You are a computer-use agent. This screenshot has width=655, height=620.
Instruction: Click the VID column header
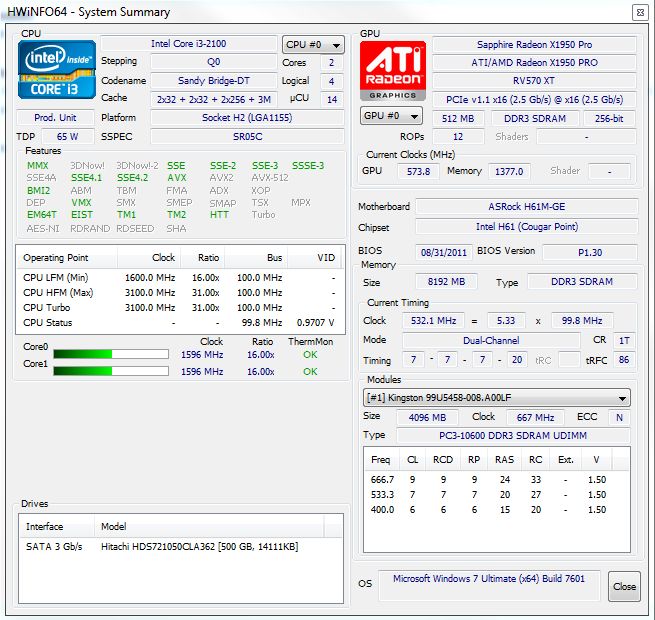pyautogui.click(x=315, y=258)
